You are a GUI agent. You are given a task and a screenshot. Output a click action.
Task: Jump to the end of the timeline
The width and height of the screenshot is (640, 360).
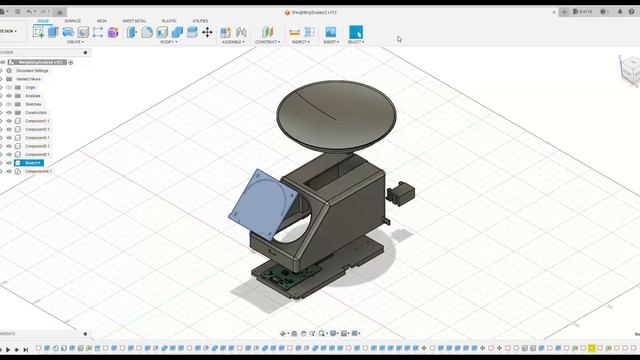coord(26,350)
